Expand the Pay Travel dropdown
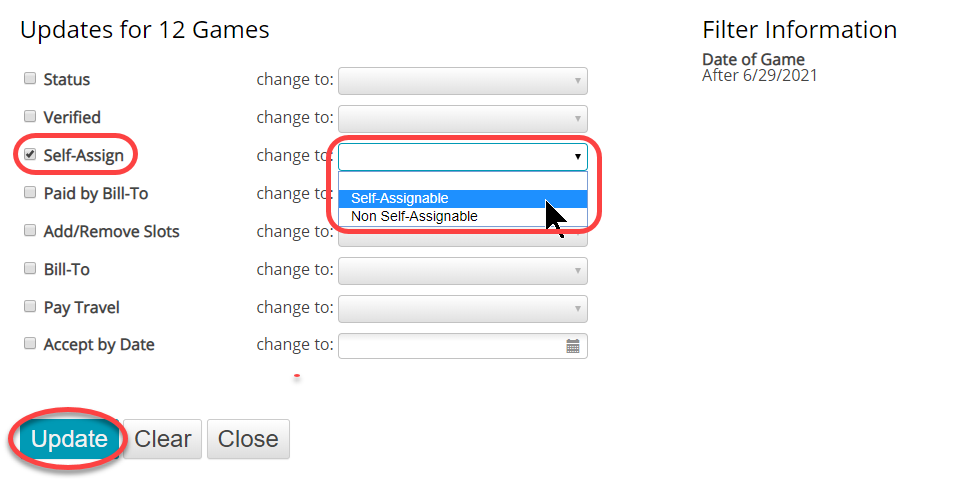 (x=462, y=308)
